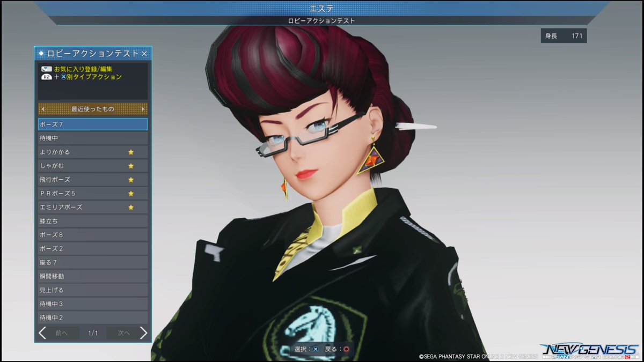Screen dimensions: 644x362
Task: Click the エステ header title
Action: pos(321,8)
